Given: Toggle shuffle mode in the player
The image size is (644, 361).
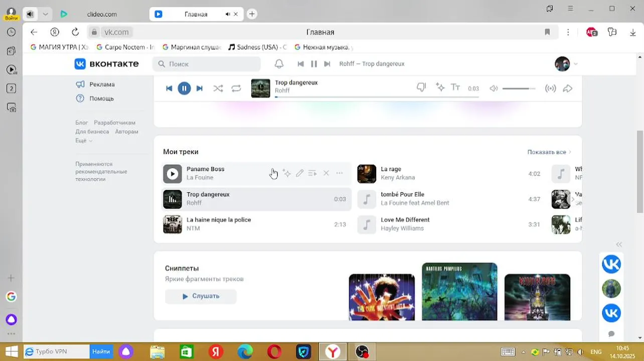Looking at the screenshot, I should 218,89.
